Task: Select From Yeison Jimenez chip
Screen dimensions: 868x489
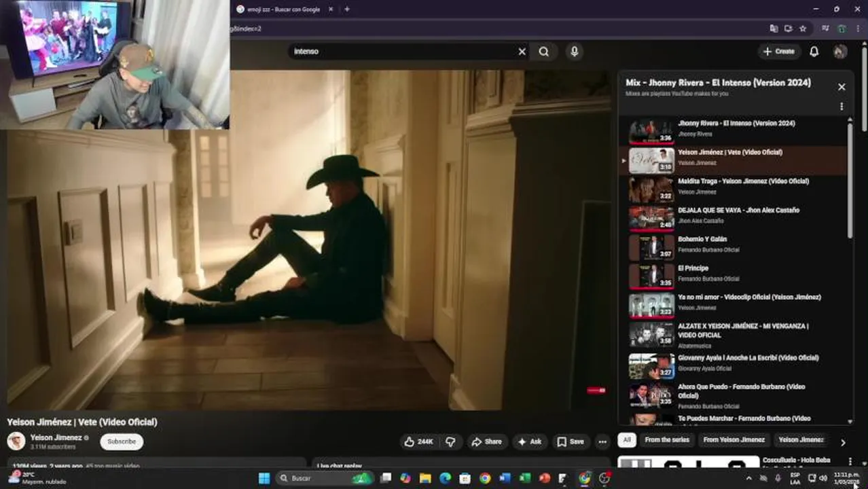Action: tap(734, 440)
